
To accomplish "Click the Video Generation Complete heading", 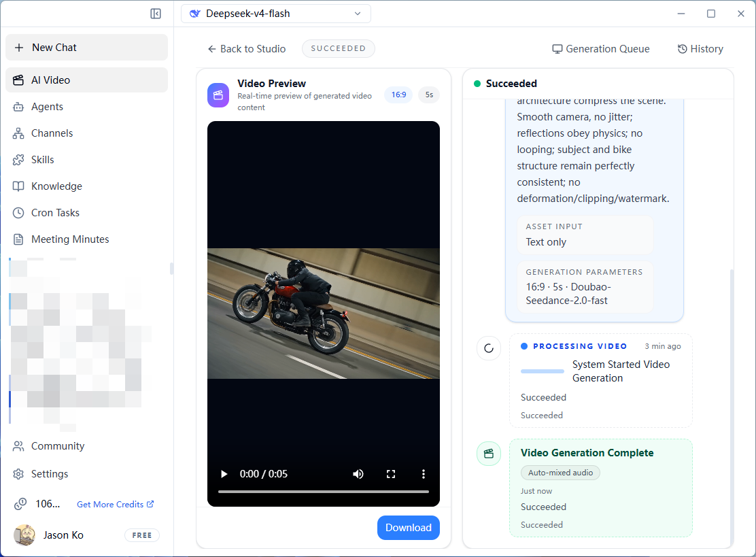I will pyautogui.click(x=587, y=453).
